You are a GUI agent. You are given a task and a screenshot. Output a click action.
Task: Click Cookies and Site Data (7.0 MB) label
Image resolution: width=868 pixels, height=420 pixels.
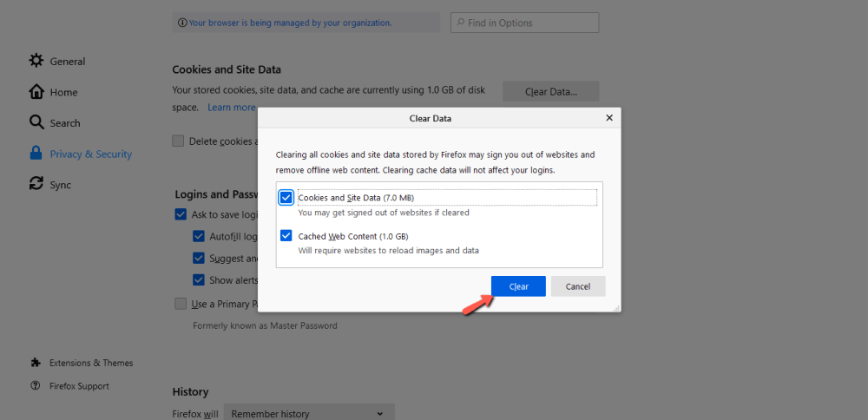[356, 198]
